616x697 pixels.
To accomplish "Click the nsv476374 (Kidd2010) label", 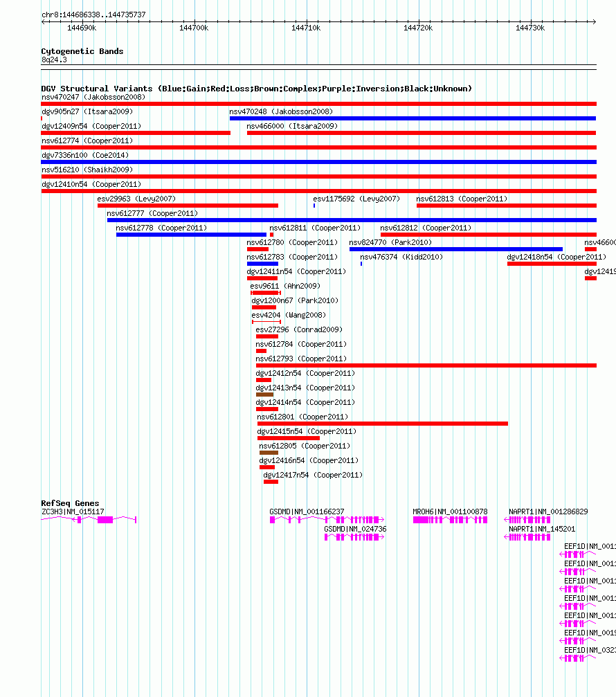I will (401, 257).
